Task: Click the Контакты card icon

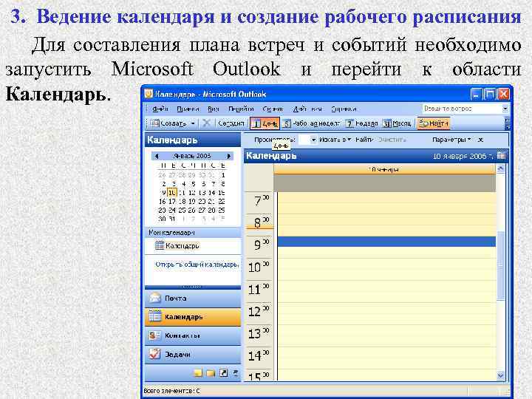Action: click(154, 335)
